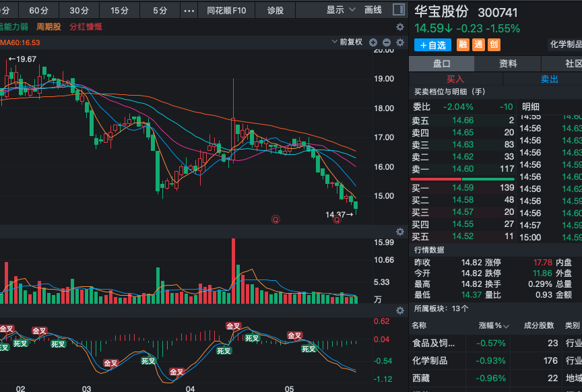This screenshot has width=582, height=392.
Task: Select the 买四 14.55 order row
Action: click(463, 224)
